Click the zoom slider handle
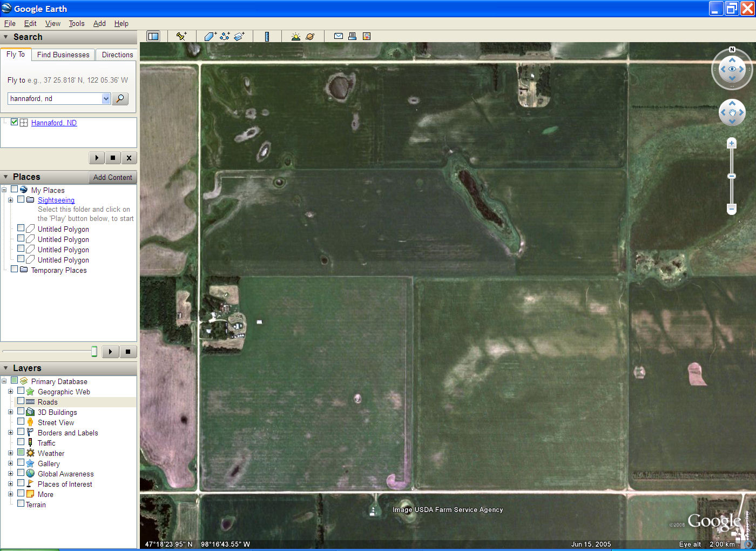The image size is (756, 551). (732, 176)
